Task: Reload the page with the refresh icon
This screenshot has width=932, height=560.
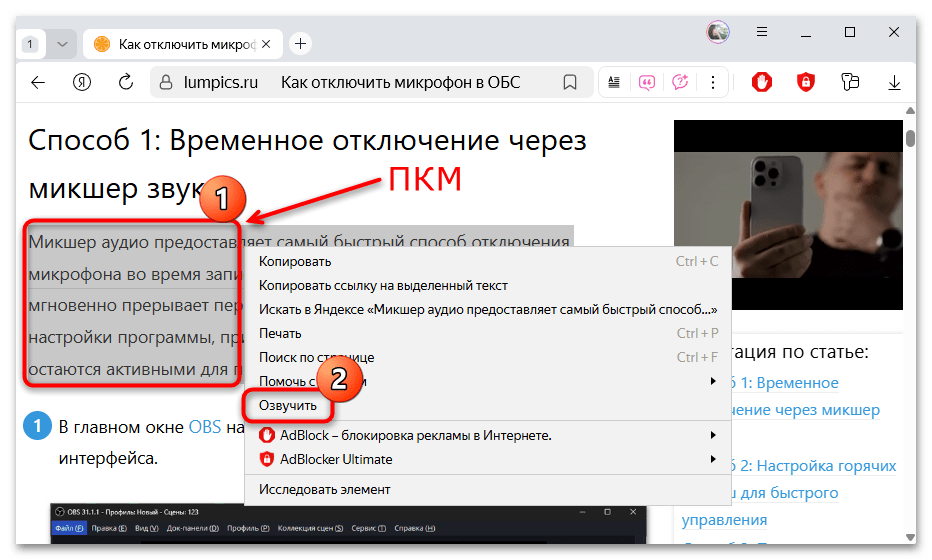Action: pos(125,82)
